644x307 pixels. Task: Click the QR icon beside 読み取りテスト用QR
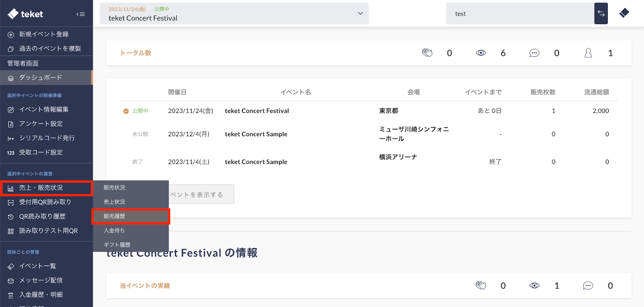point(11,231)
